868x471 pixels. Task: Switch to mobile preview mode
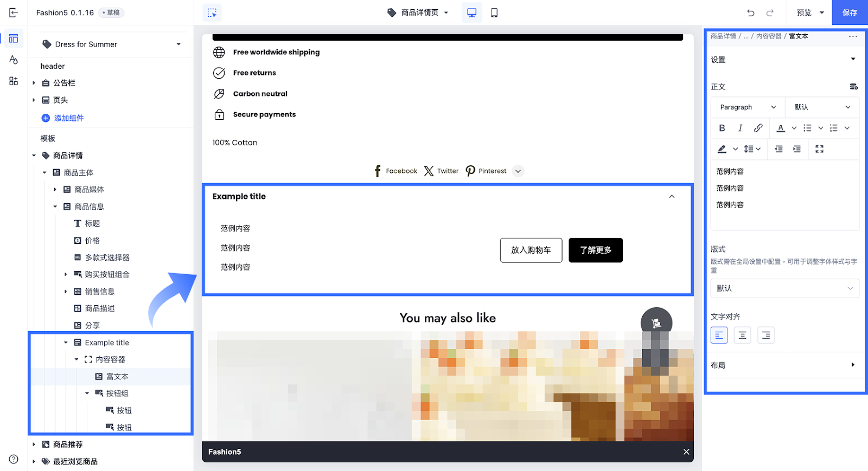pos(494,12)
